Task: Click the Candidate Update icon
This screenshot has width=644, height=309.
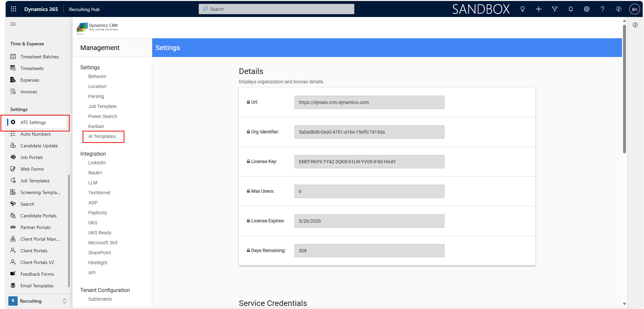Action: (13, 145)
